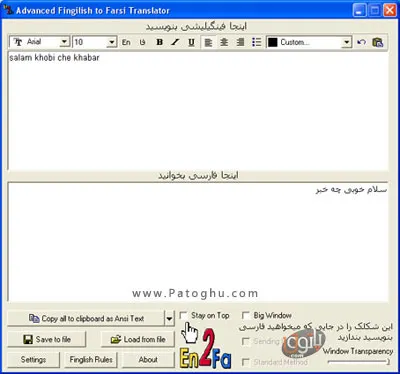400x374 pixels.
Task: Open Fingilish Rules
Action: pyautogui.click(x=91, y=360)
